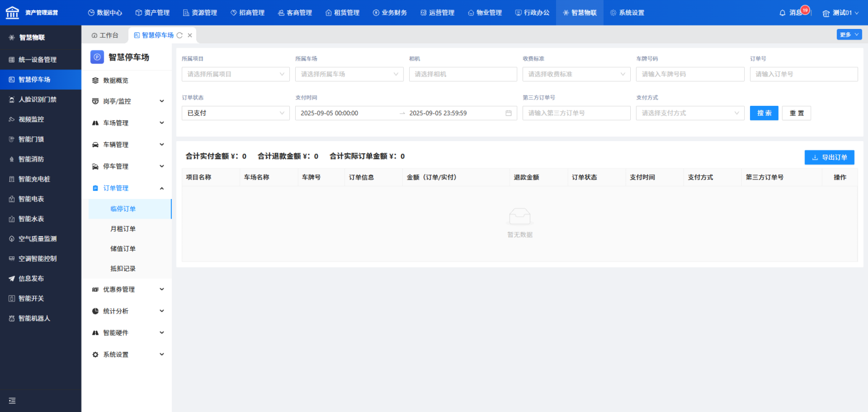Screen dimensions: 868x412
Task: Click the 资产管理运营 logo icon
Action: [x=12, y=12]
